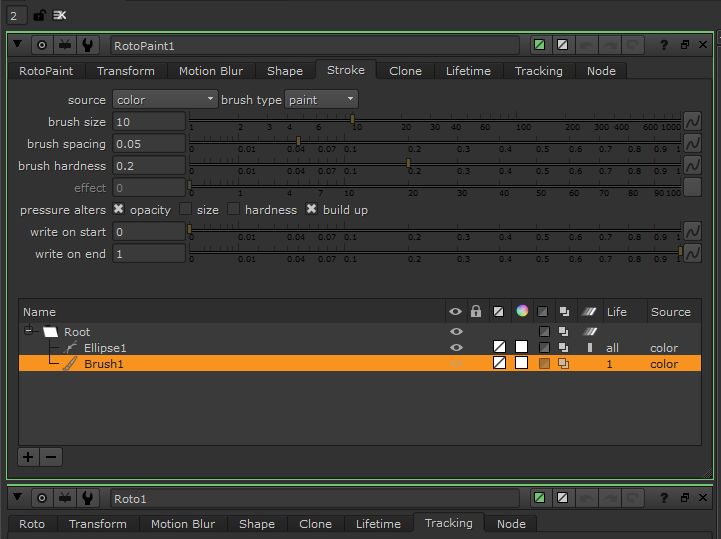Select the Brush1 stroke row

(x=360, y=364)
